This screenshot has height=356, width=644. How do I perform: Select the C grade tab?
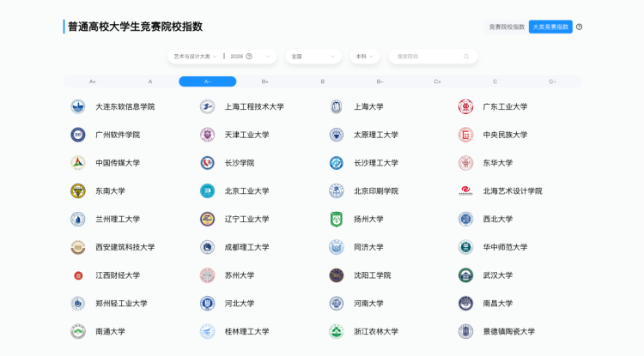[495, 81]
